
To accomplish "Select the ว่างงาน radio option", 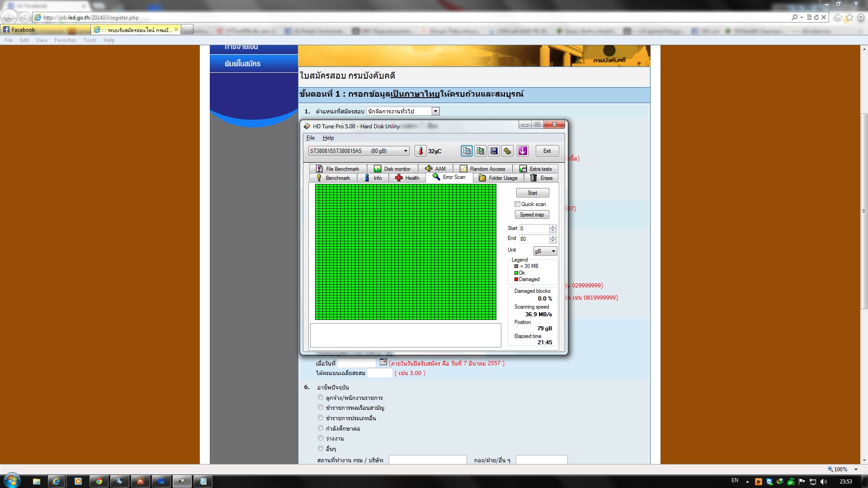I will click(321, 438).
